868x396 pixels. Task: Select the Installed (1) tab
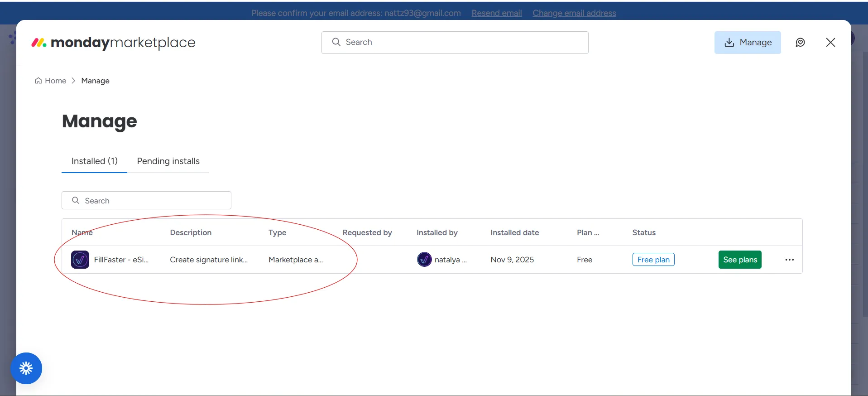coord(94,161)
